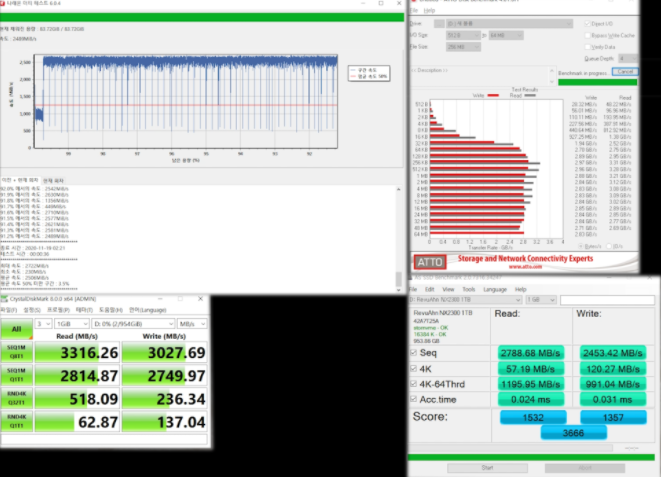Open the ATTO Queue Depth dropdown

627,59
